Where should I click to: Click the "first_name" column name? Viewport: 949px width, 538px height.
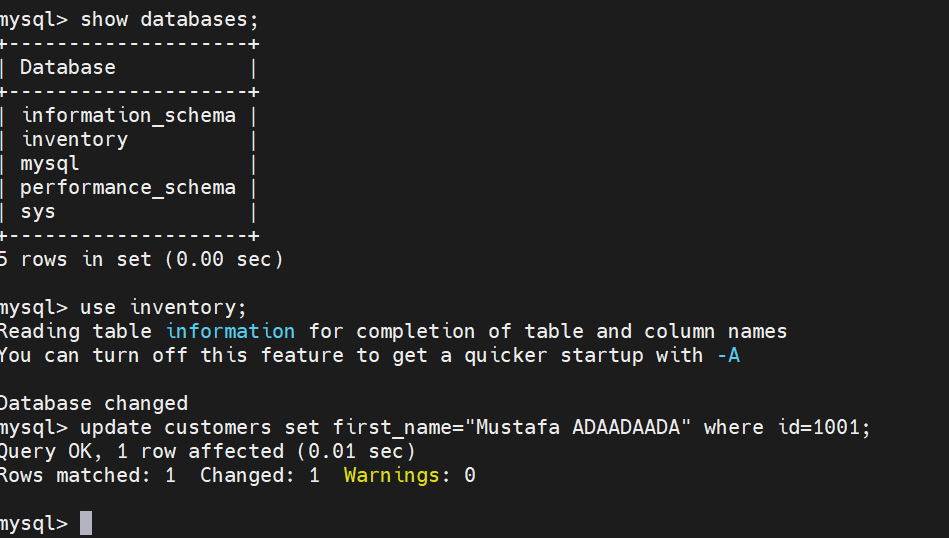point(393,427)
